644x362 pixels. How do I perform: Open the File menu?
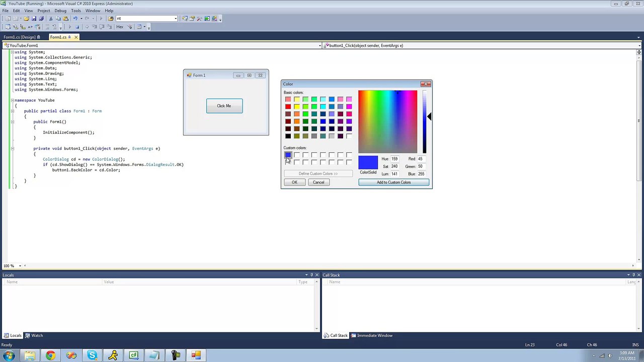[5, 11]
